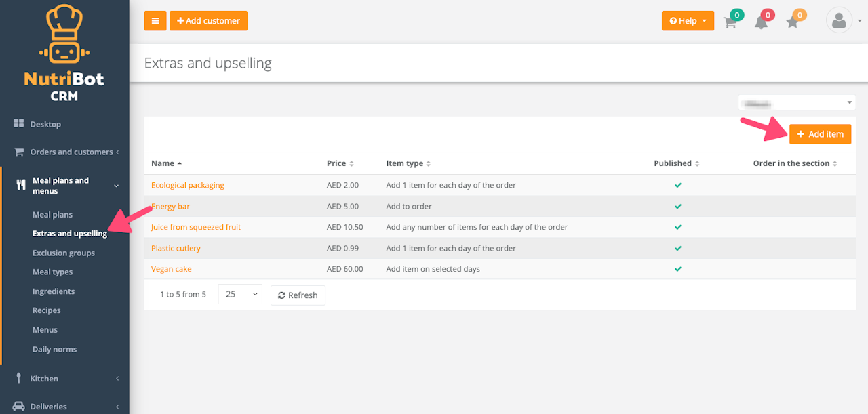Click the favorites star icon
The height and width of the screenshot is (414, 868).
coord(793,22)
